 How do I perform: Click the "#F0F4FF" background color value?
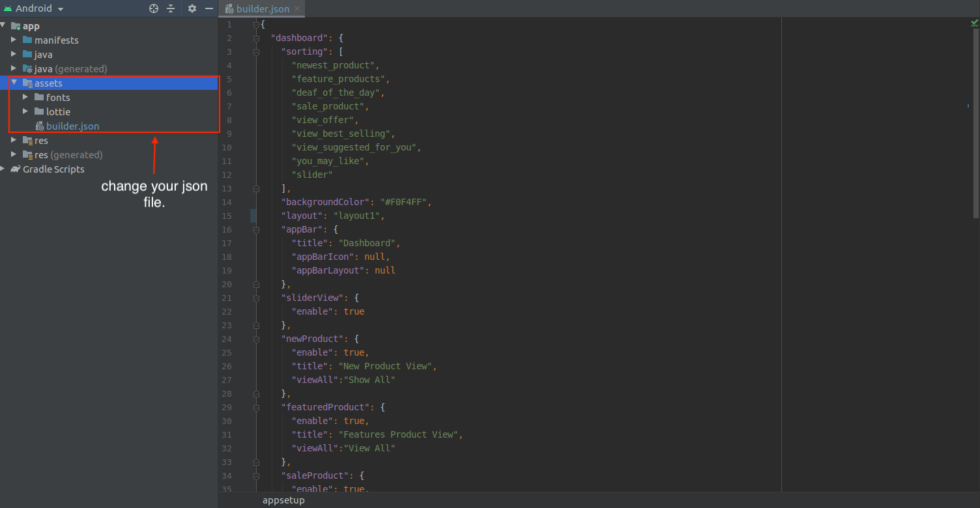(x=403, y=202)
